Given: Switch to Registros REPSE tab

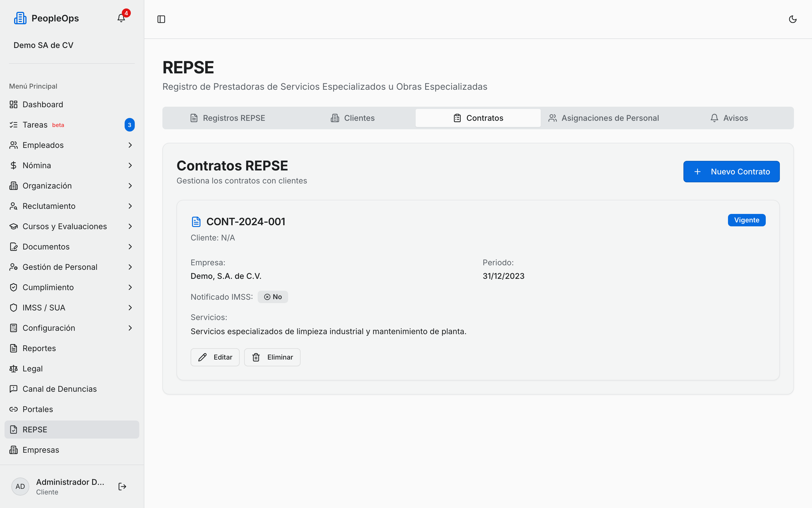Looking at the screenshot, I should pos(227,118).
